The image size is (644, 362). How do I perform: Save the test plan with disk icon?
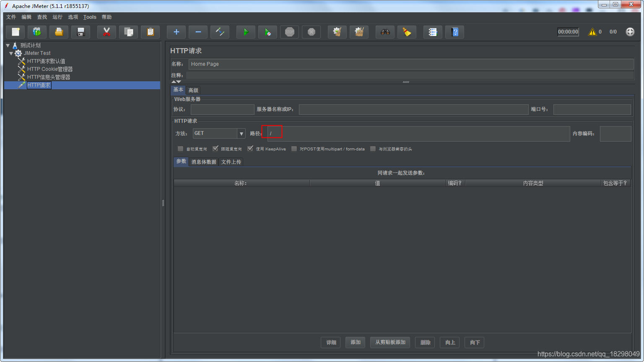pyautogui.click(x=81, y=32)
